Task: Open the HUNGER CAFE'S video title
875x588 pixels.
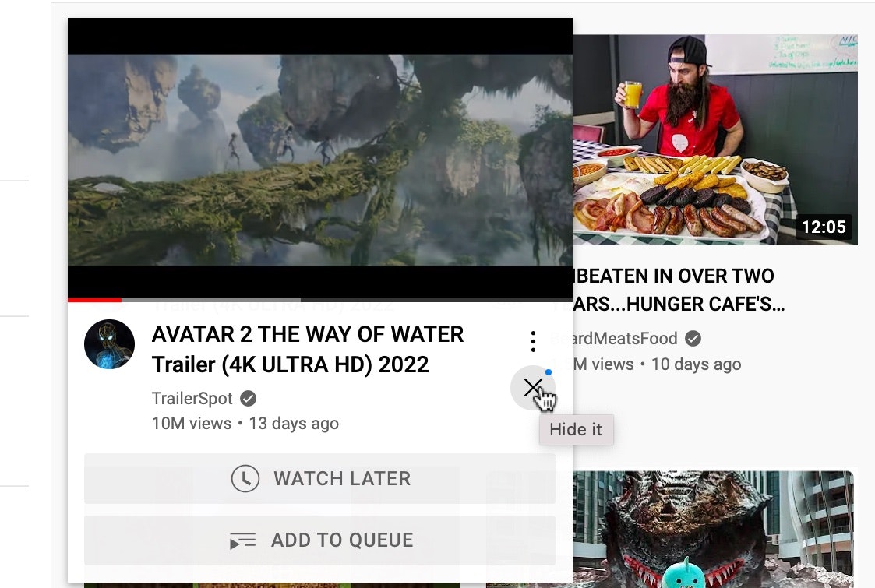Action: [x=679, y=290]
